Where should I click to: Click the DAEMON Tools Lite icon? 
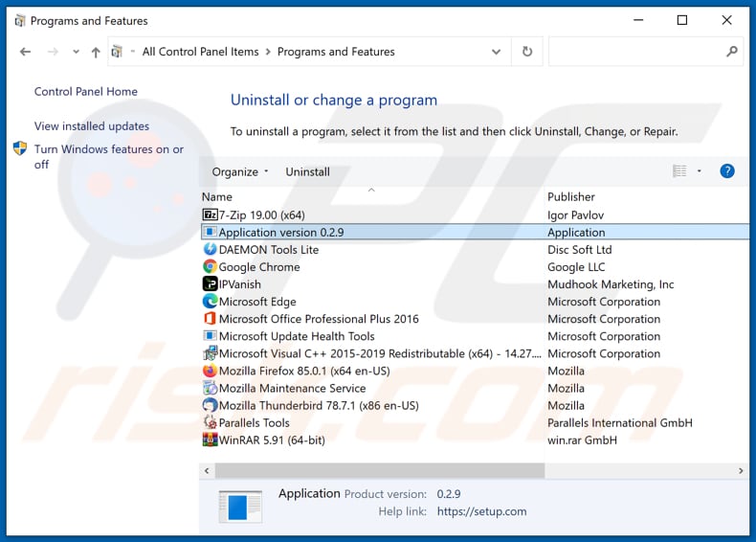[x=210, y=250]
